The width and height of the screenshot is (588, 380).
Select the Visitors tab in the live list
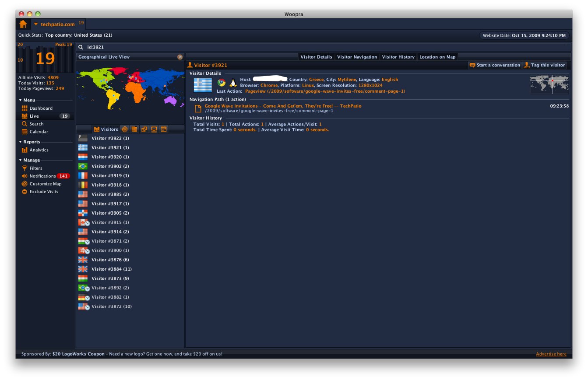106,129
